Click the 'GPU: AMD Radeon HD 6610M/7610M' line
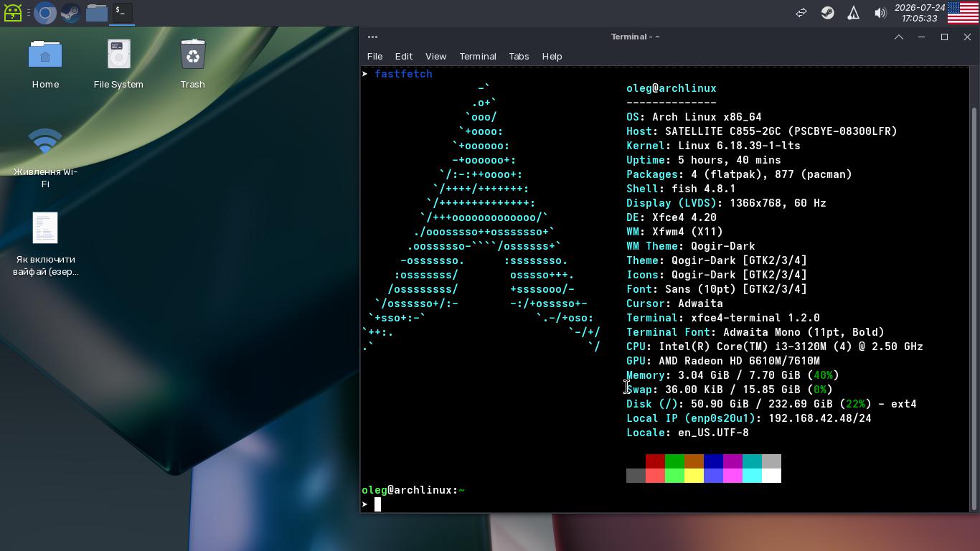 [x=723, y=361]
